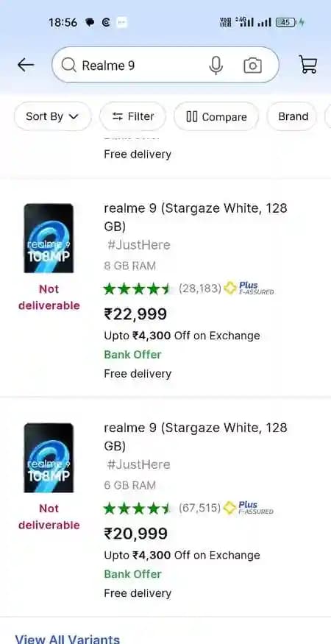Tap the search magnifier icon
This screenshot has height=644, width=331.
68,65
